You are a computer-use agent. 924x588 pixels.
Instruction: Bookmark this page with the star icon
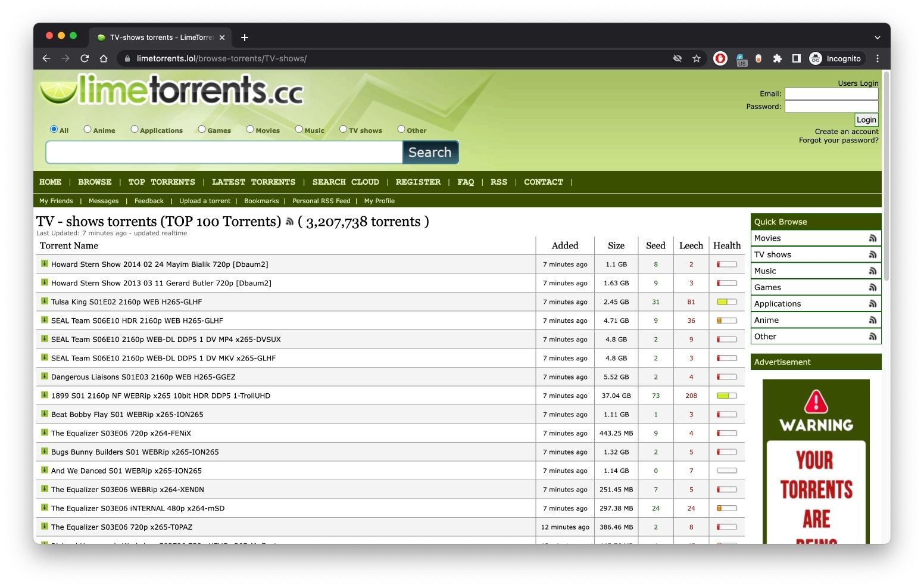(x=697, y=58)
